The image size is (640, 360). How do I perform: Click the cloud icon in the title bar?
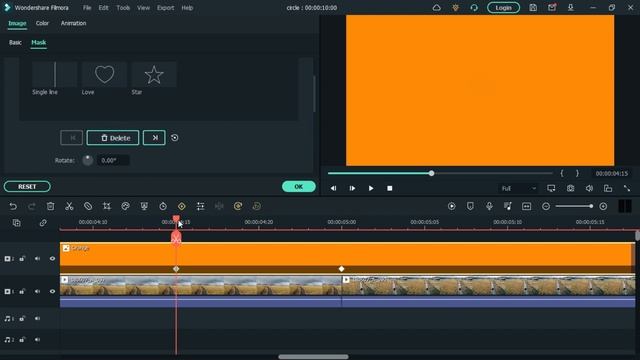(x=436, y=7)
